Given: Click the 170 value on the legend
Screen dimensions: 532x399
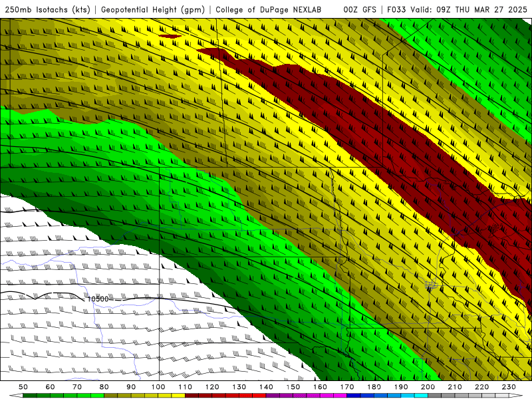Looking at the screenshot, I should point(347,387).
